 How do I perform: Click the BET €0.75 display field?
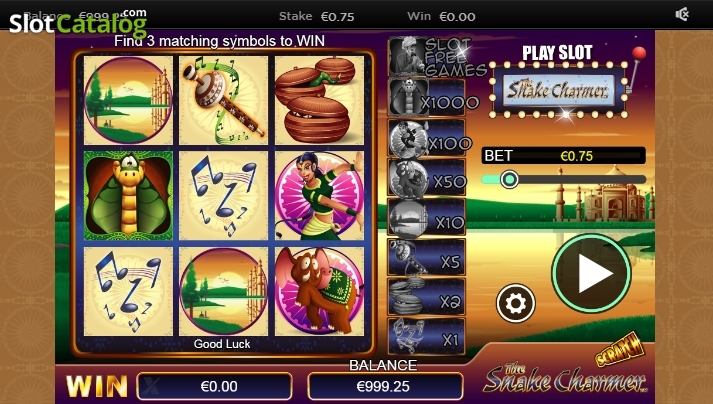click(563, 156)
